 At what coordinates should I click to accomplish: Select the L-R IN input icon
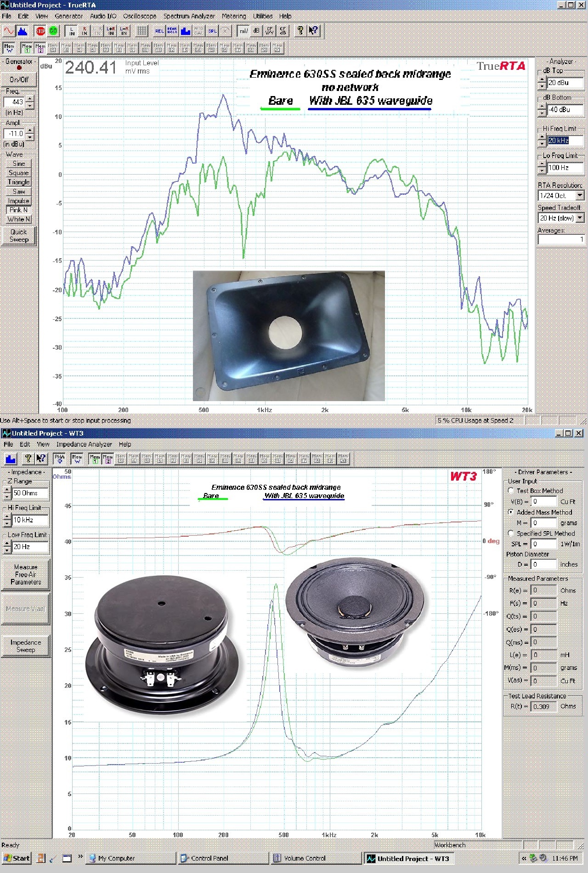pyautogui.click(x=124, y=31)
